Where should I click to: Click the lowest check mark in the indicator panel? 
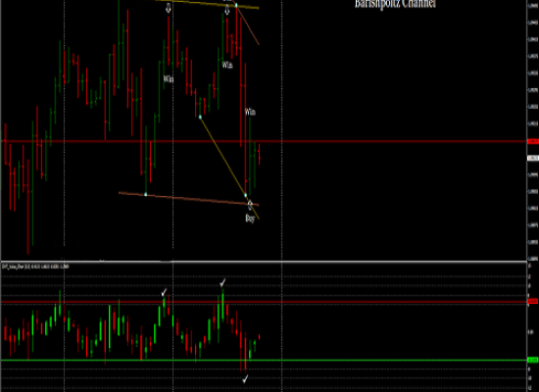coord(245,379)
